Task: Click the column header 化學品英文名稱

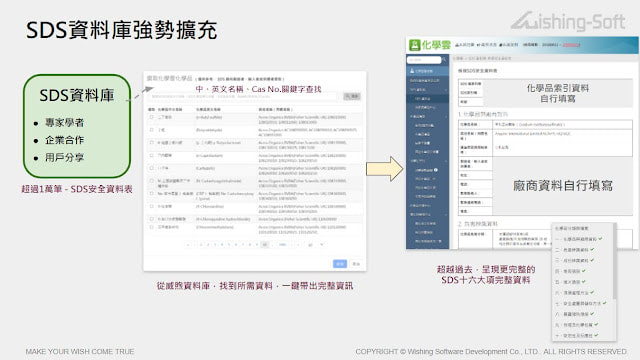Action: [208, 109]
